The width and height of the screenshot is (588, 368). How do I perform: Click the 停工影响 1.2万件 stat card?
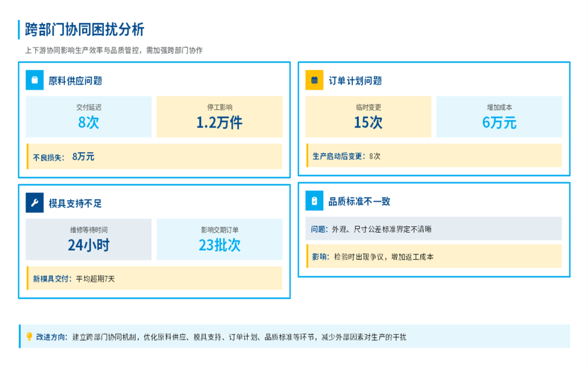[219, 117]
